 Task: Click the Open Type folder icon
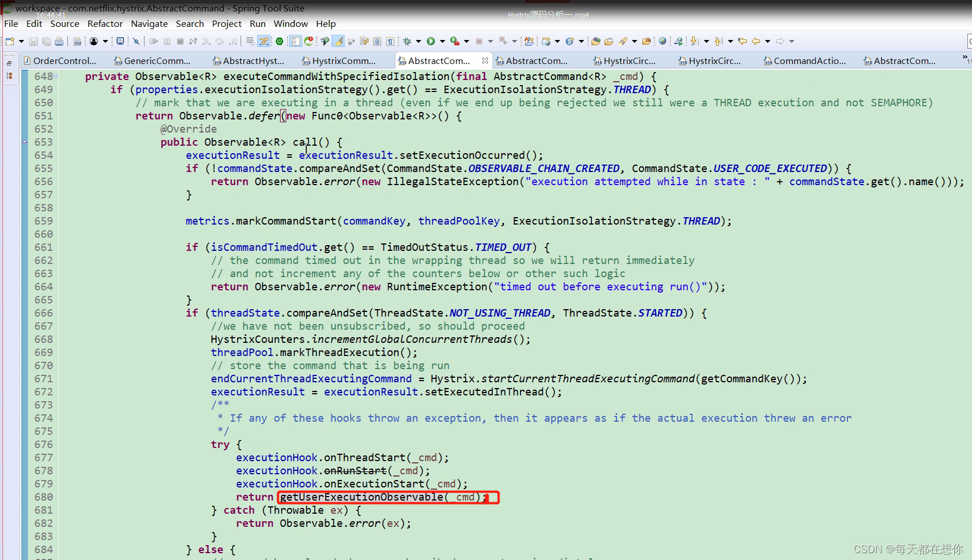coord(595,41)
